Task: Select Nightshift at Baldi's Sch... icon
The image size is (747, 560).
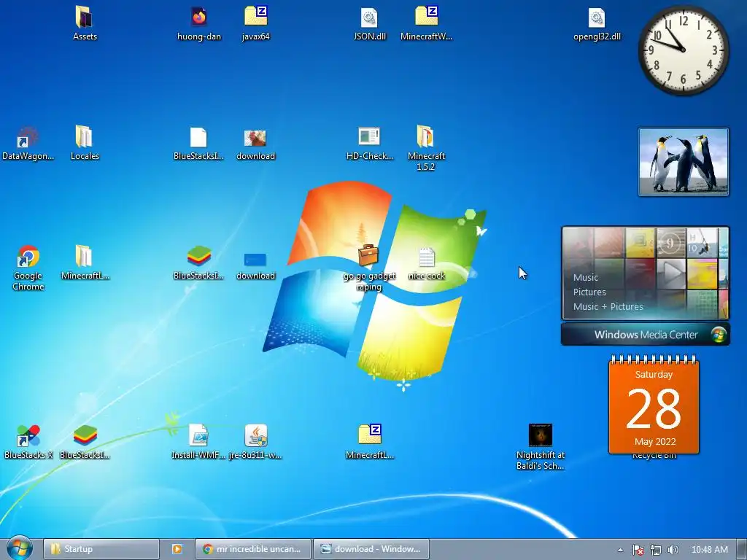Action: click(x=541, y=436)
